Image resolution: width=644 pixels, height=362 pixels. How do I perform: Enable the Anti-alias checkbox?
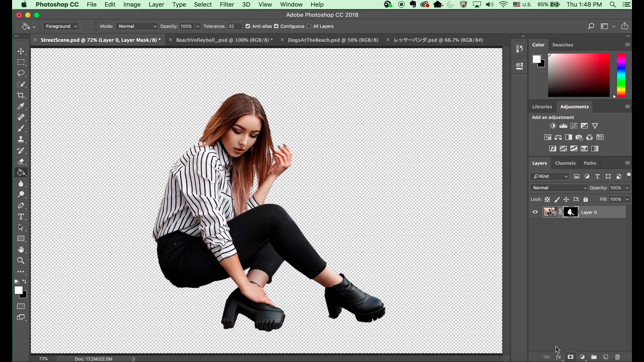(247, 26)
